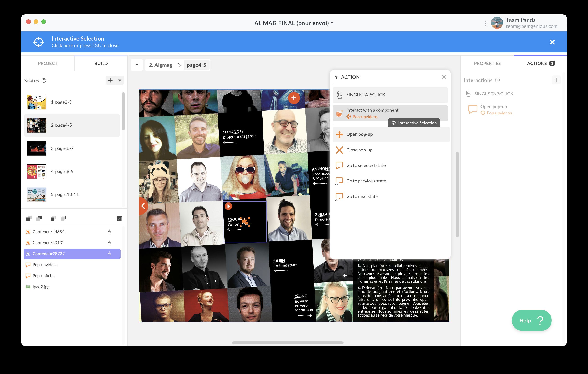Viewport: 588px width, 374px height.
Task: Click the States help question mark icon
Action: click(x=44, y=81)
